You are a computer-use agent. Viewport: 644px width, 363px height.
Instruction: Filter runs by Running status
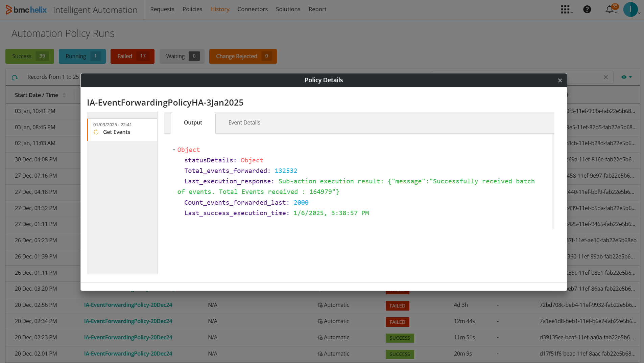pyautogui.click(x=82, y=56)
